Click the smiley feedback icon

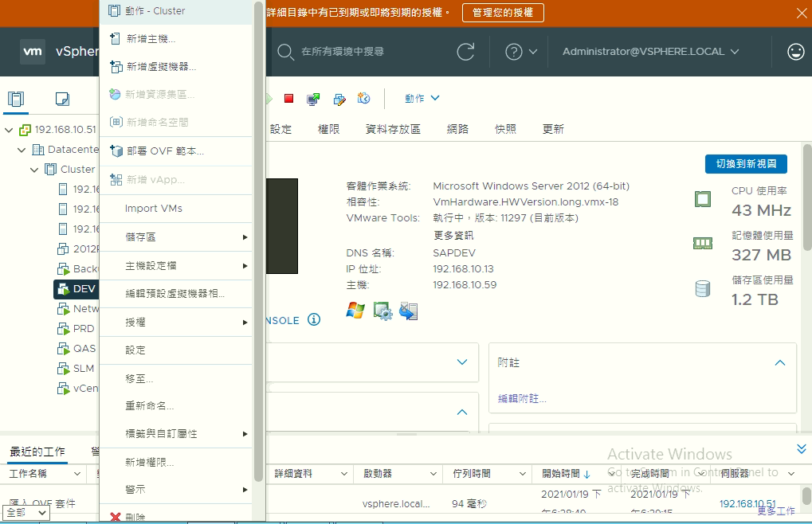(795, 52)
